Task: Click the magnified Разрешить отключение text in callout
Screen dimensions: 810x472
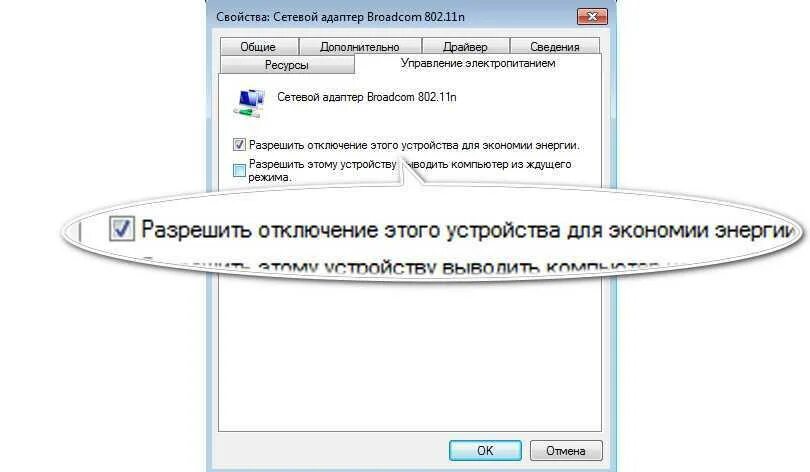Action: pyautogui.click(x=467, y=230)
